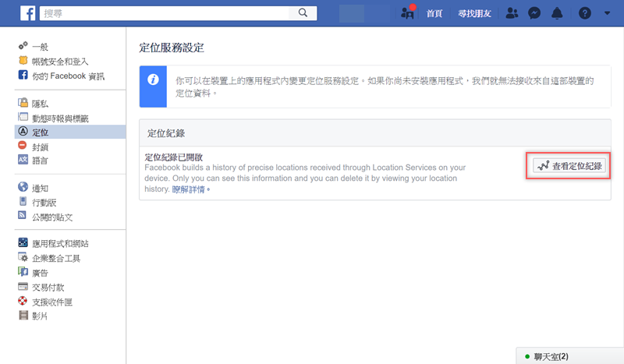Open 封鎖 blocking settings
Viewport: 624px width, 364px height.
41,147
